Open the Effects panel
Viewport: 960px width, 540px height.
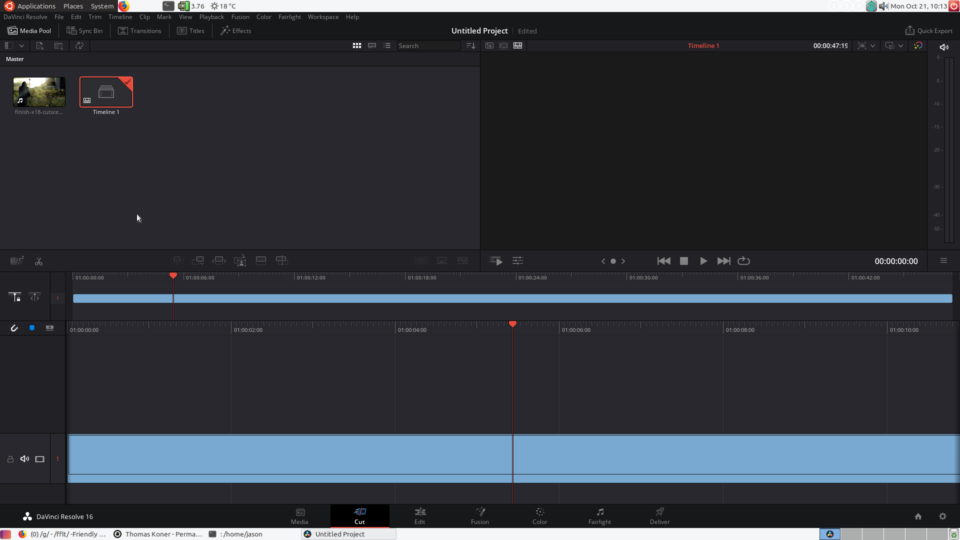[x=236, y=31]
